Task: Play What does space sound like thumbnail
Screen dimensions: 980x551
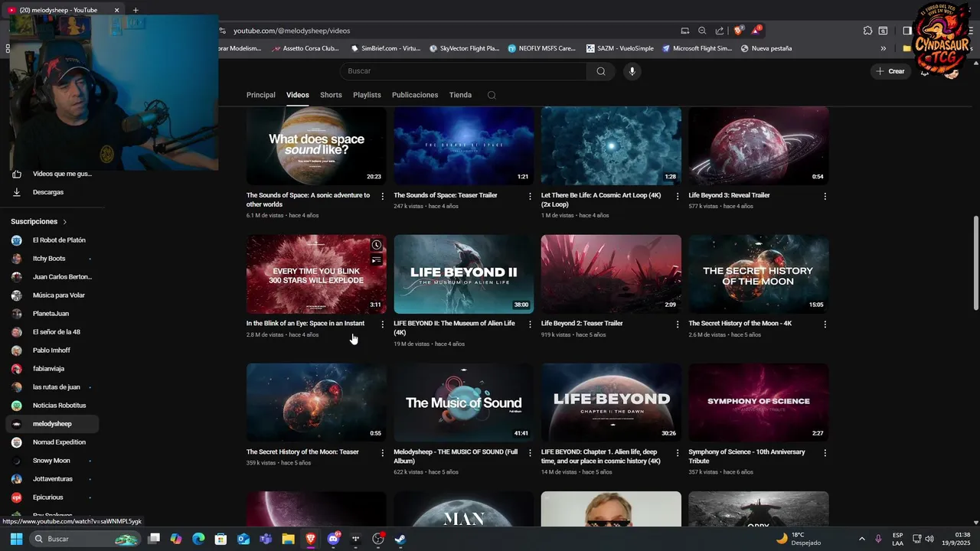Action: tap(316, 145)
